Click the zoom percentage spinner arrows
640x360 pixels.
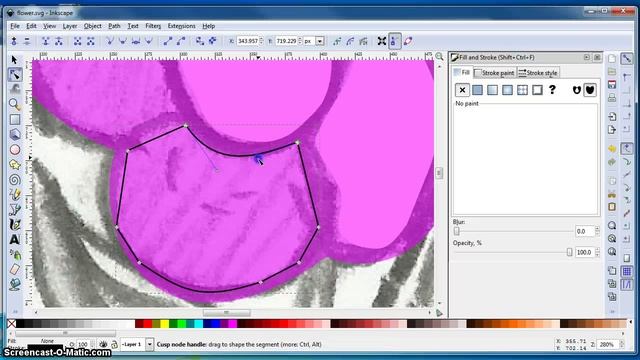[621, 344]
